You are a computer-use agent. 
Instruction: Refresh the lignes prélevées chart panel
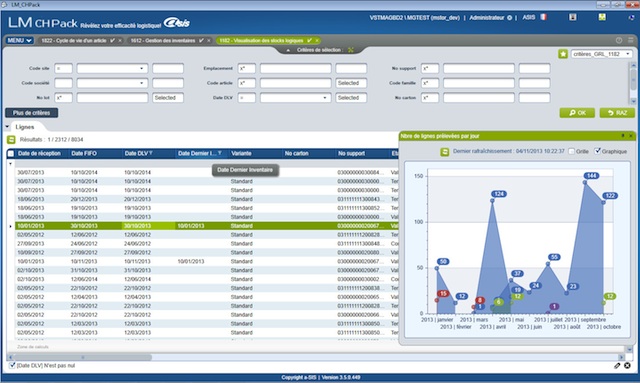point(444,152)
